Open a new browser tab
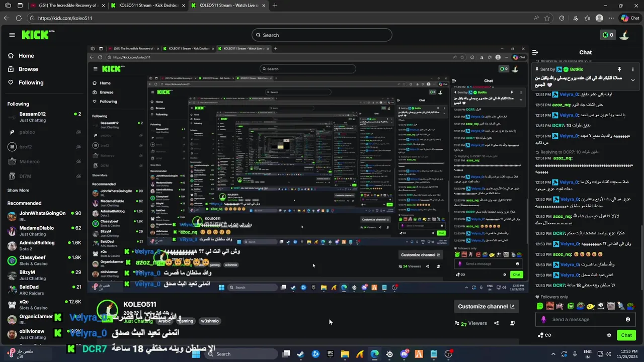This screenshot has height=362, width=644. (275, 6)
